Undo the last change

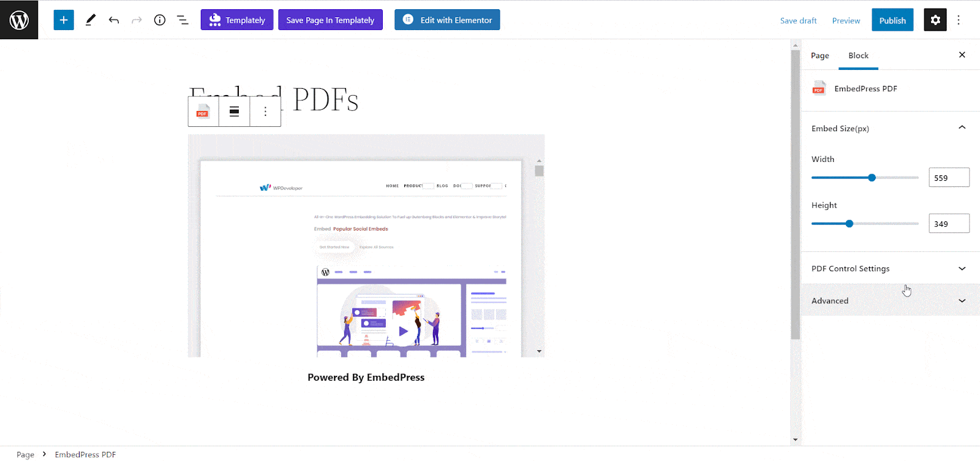click(x=114, y=20)
